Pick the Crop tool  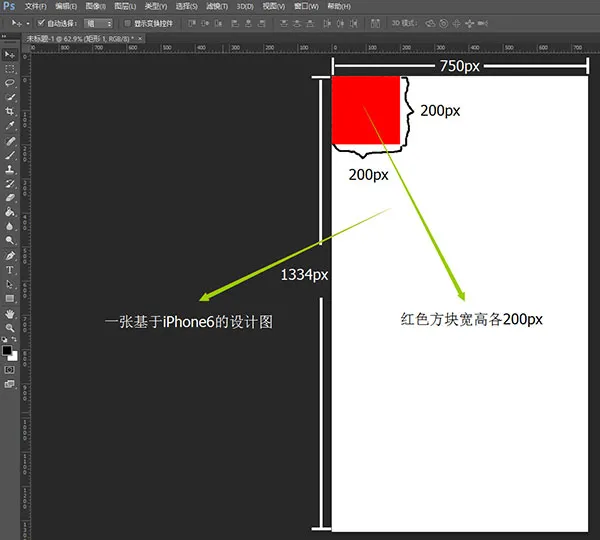pos(10,111)
